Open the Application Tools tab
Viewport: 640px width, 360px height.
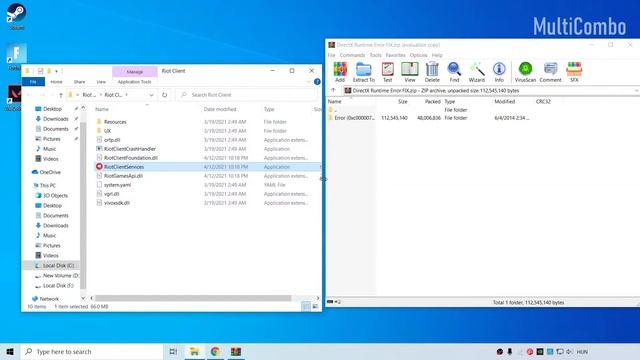pos(134,82)
